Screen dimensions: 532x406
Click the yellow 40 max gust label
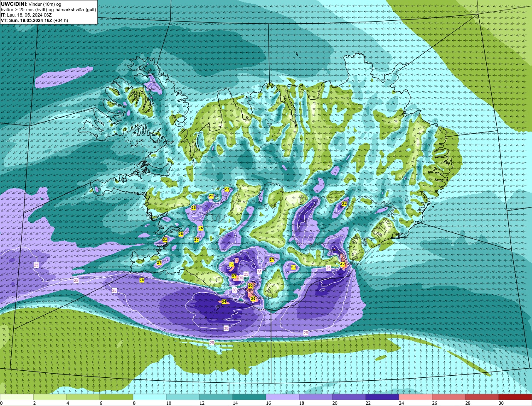[250, 286]
